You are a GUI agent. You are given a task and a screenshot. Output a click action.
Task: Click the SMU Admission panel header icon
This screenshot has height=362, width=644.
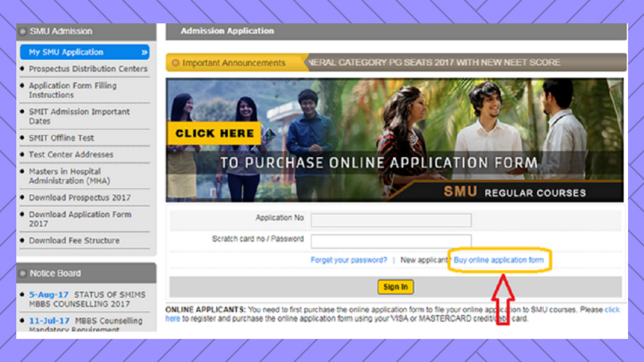23,31
